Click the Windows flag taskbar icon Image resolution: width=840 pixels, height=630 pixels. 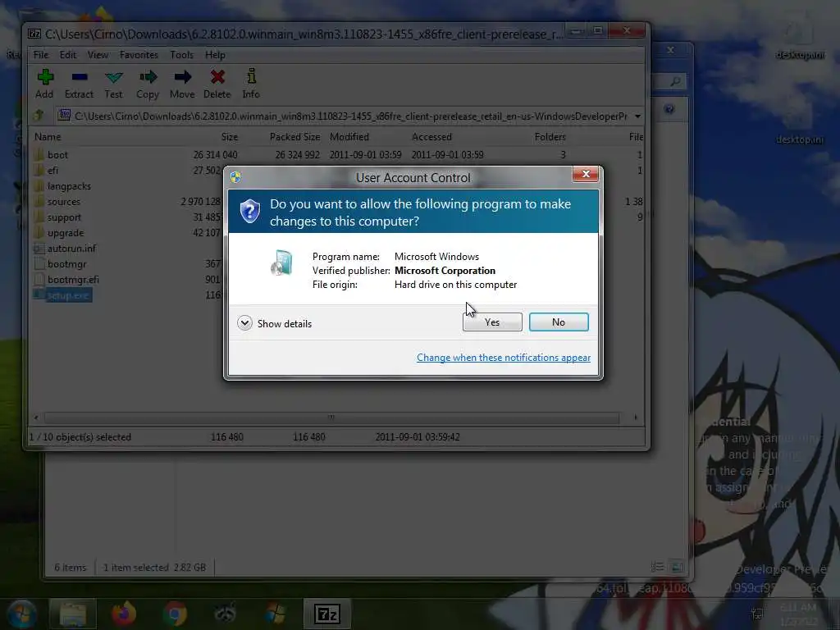(x=276, y=614)
